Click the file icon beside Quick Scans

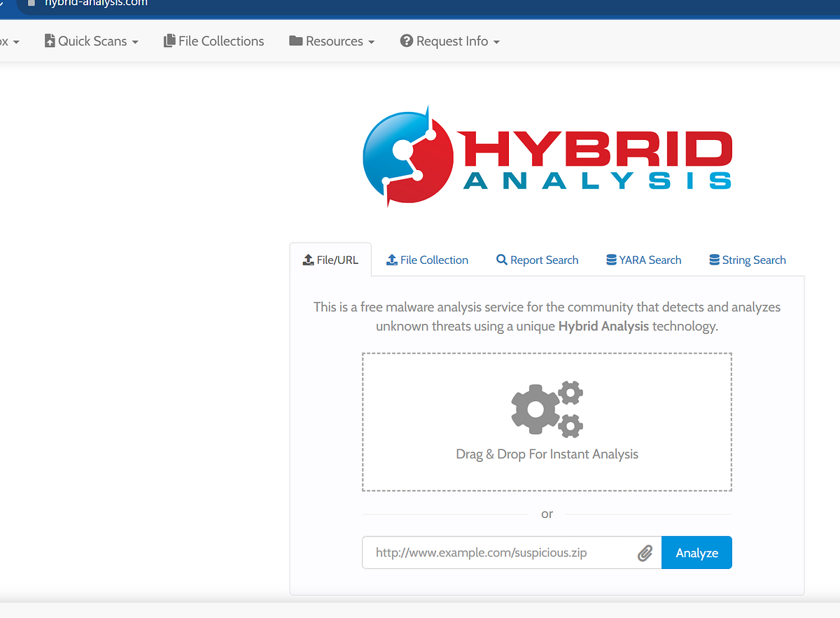(x=49, y=41)
